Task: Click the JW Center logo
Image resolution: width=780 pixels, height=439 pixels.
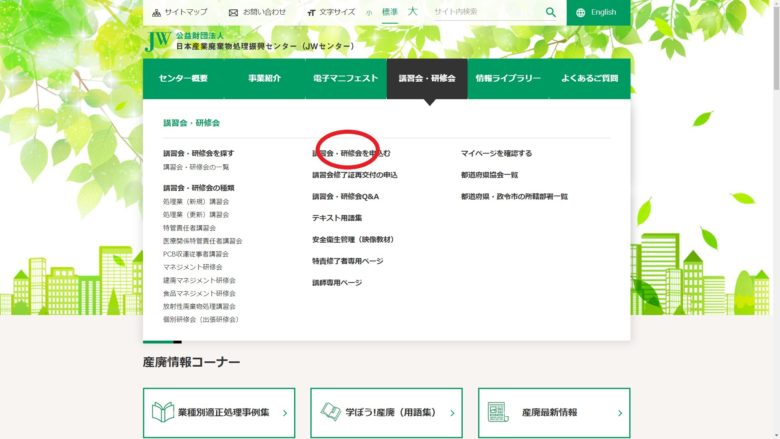Action: tap(157, 41)
